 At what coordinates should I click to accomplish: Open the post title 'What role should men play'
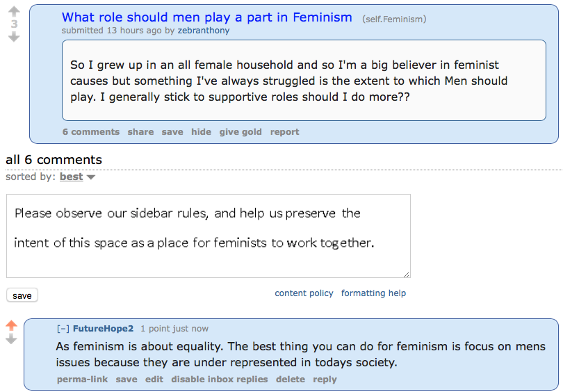coord(206,17)
